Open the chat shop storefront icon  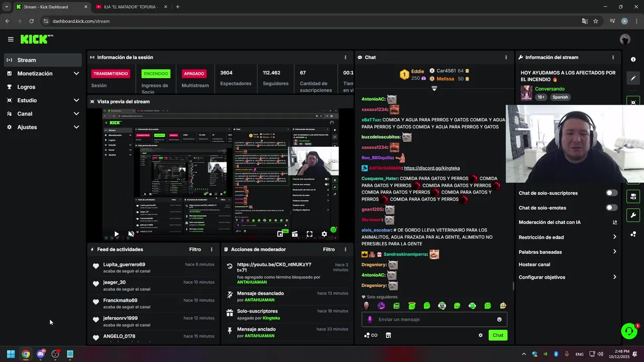tap(388, 335)
